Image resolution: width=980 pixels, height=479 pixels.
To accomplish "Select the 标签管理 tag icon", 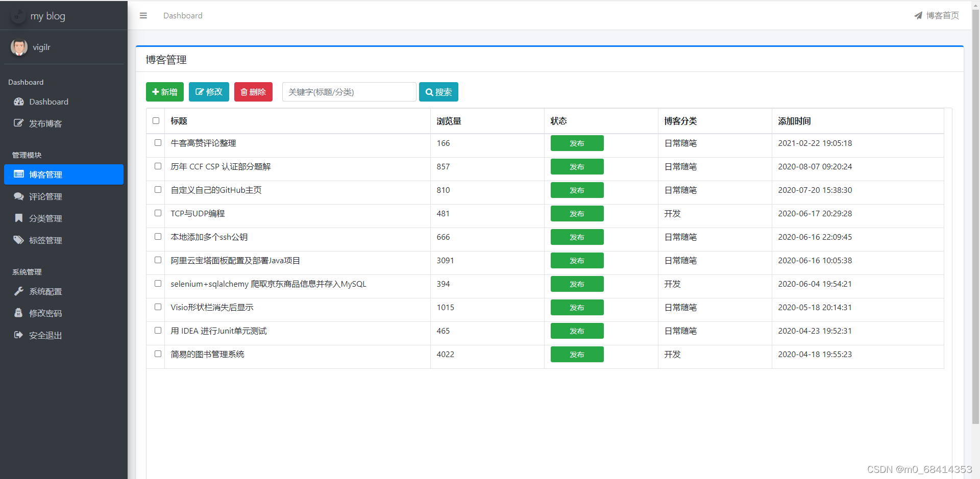I will pos(18,240).
